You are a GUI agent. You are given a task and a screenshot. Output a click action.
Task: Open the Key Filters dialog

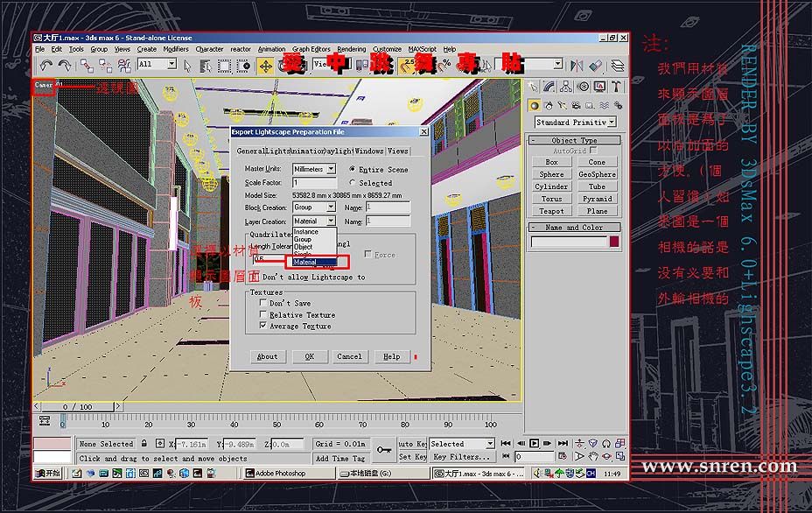pos(461,456)
